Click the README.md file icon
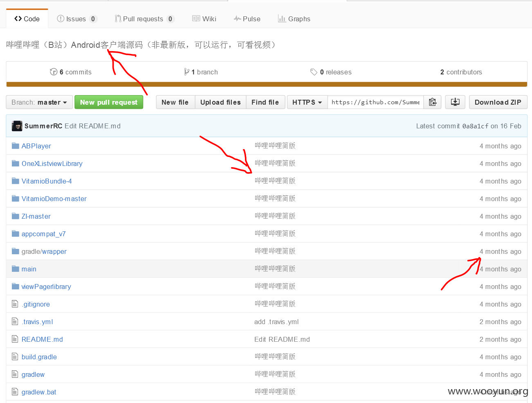 [15, 339]
